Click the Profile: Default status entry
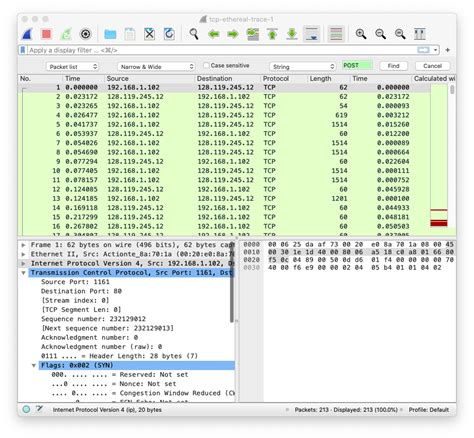The height and width of the screenshot is (438, 474). pos(429,410)
